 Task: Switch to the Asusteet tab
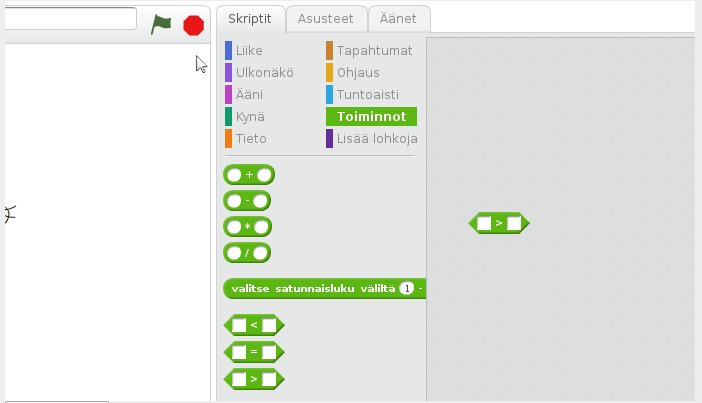325,19
